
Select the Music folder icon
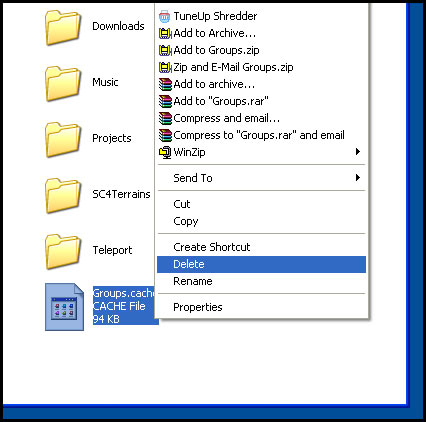[63, 84]
